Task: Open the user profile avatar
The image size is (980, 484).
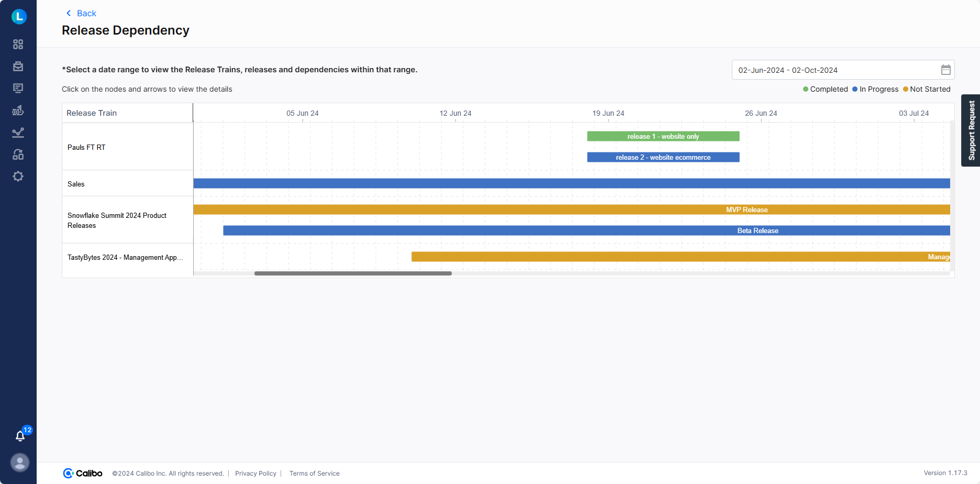Action: pyautogui.click(x=20, y=463)
